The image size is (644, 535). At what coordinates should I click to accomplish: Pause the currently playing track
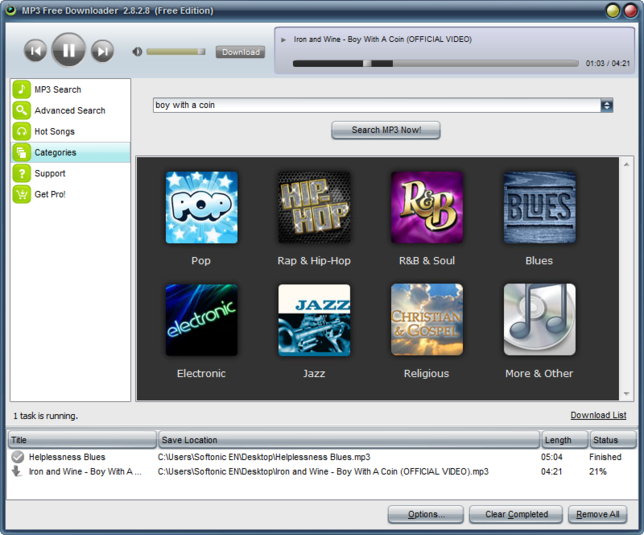point(69,50)
